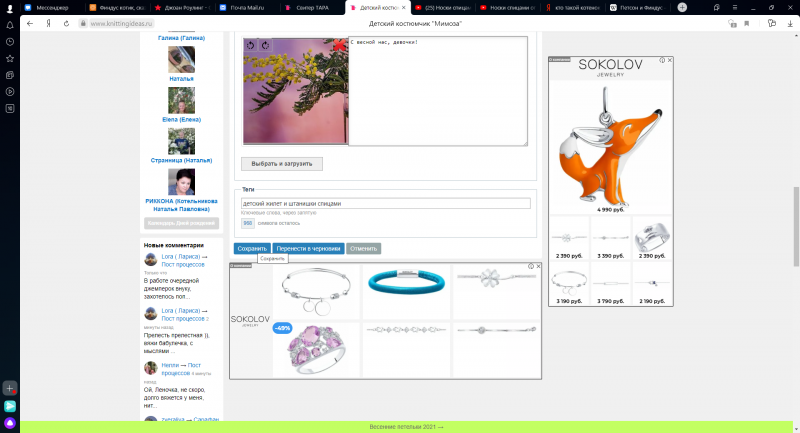Open the fox pendant ad image
This screenshot has width=800, height=433.
pyautogui.click(x=611, y=145)
